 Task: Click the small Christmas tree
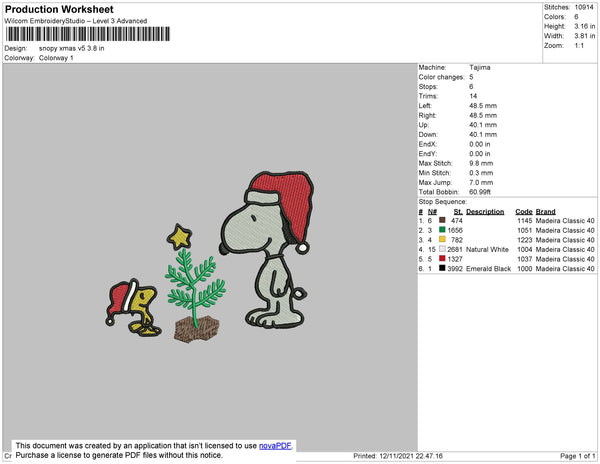pyautogui.click(x=196, y=295)
